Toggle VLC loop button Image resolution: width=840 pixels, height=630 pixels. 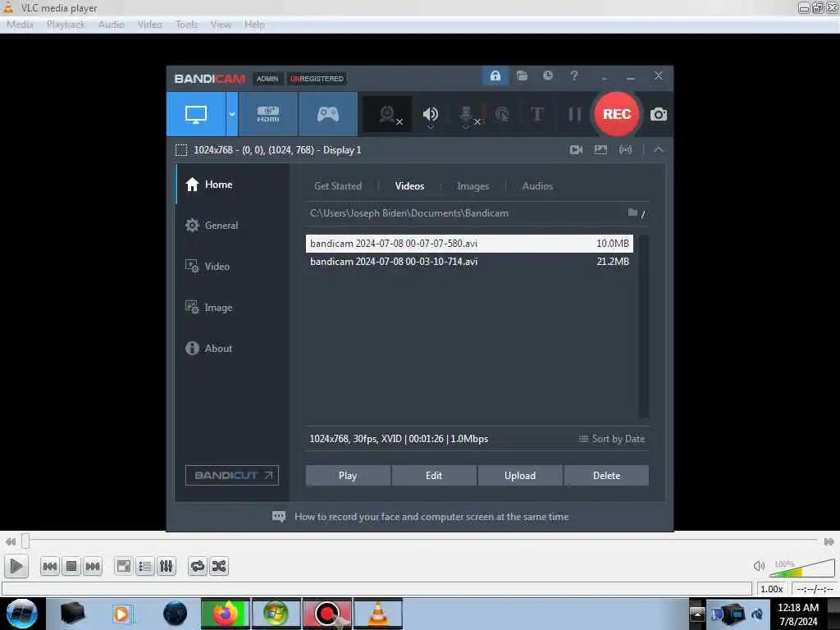(197, 566)
